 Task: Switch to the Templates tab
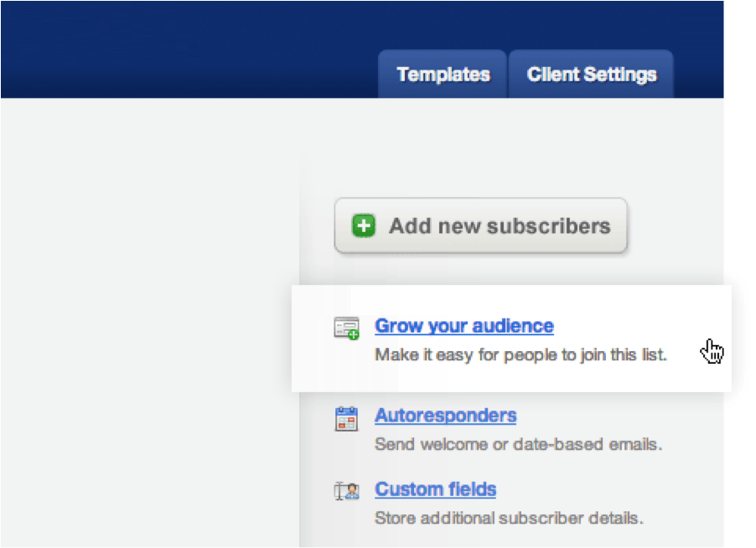tap(443, 75)
